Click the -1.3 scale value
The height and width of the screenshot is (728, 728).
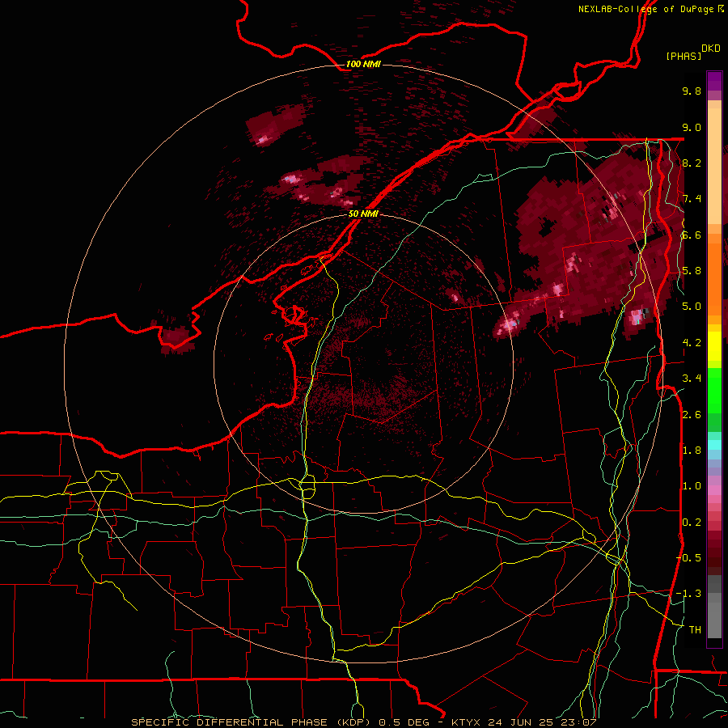pos(688,594)
